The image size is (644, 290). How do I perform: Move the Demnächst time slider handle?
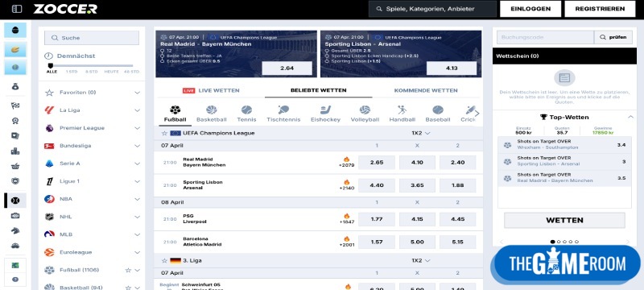pyautogui.click(x=51, y=66)
